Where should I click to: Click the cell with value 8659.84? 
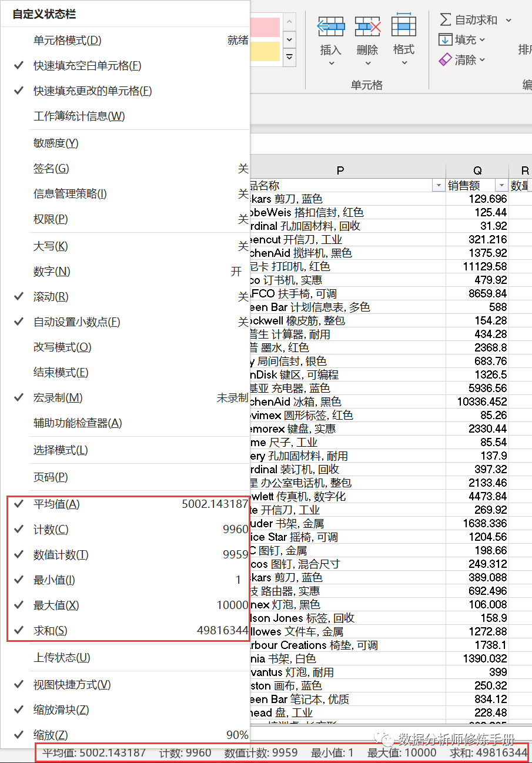point(477,294)
